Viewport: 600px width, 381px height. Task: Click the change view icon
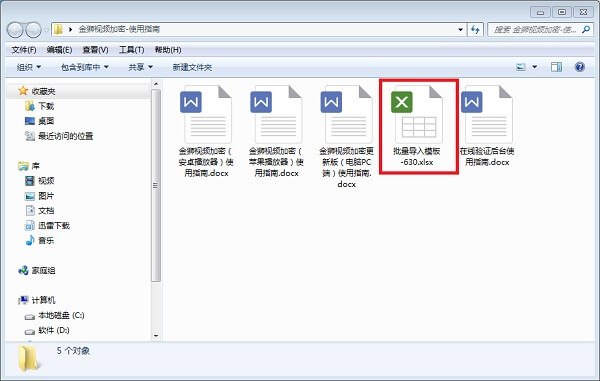point(521,67)
